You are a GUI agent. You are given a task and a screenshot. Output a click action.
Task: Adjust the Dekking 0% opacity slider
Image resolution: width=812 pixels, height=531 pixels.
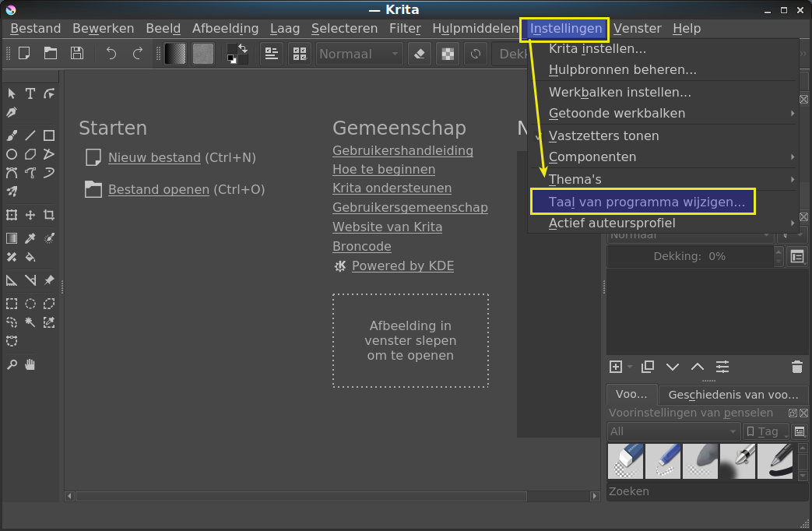tap(690, 256)
